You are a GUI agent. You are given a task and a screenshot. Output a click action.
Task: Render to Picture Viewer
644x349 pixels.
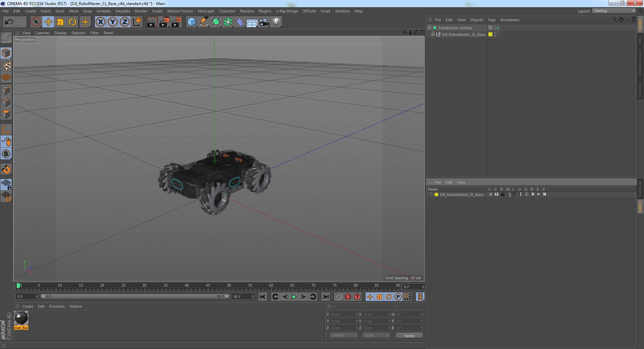[164, 22]
